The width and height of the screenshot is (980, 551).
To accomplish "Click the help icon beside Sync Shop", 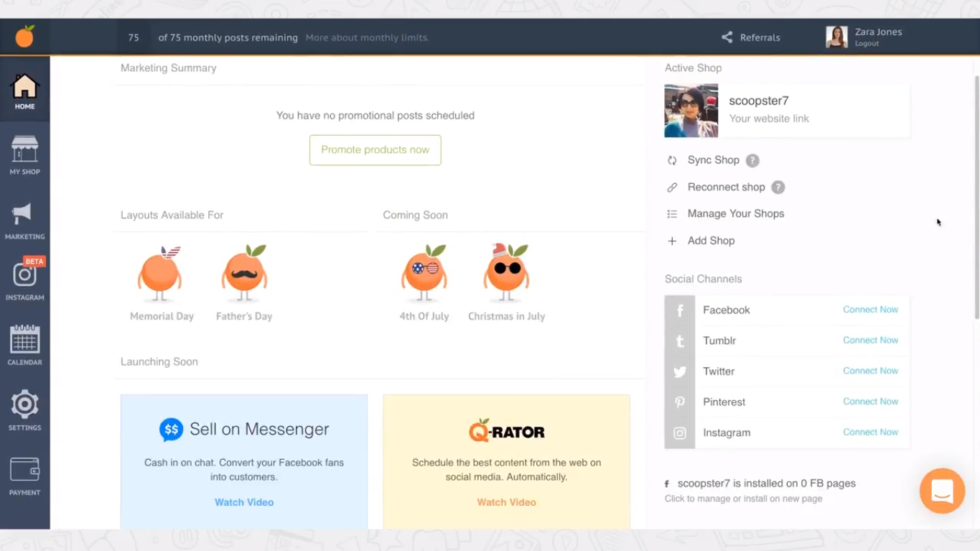I will point(752,161).
